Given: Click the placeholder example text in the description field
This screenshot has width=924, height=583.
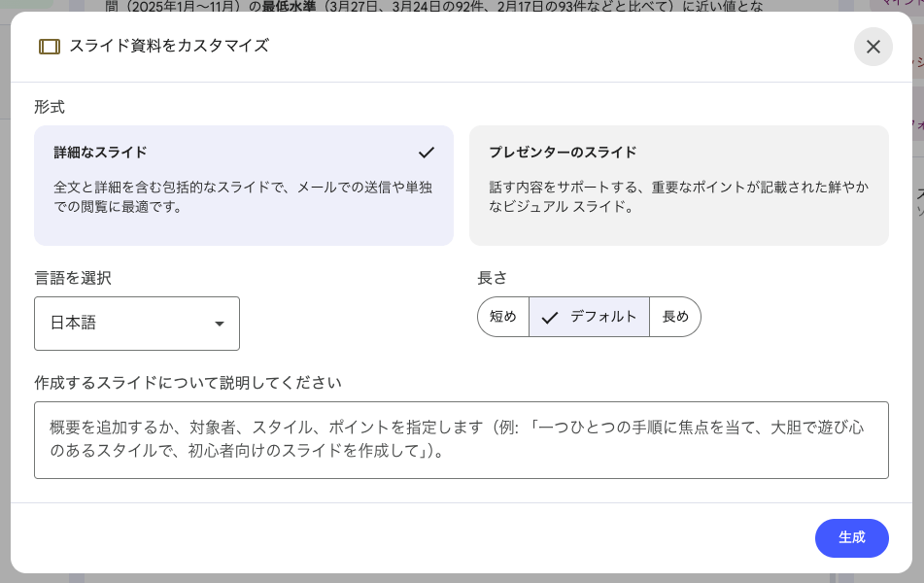Looking at the screenshot, I should point(461,428).
